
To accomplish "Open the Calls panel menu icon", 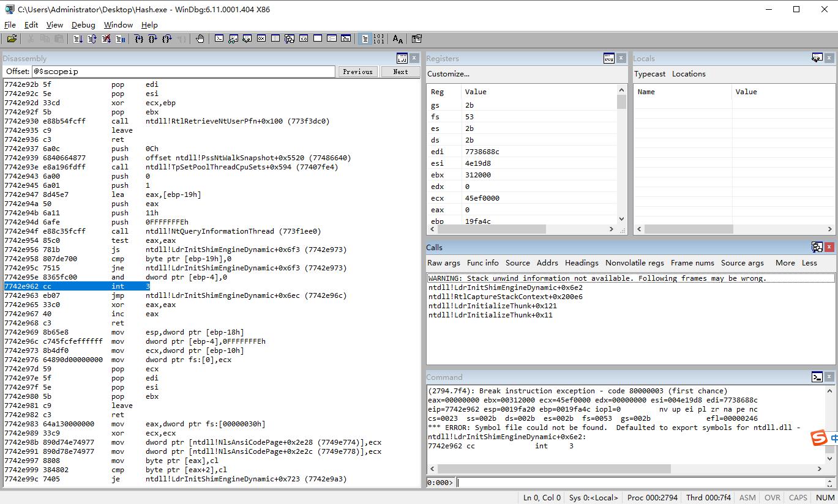I will coord(817,247).
